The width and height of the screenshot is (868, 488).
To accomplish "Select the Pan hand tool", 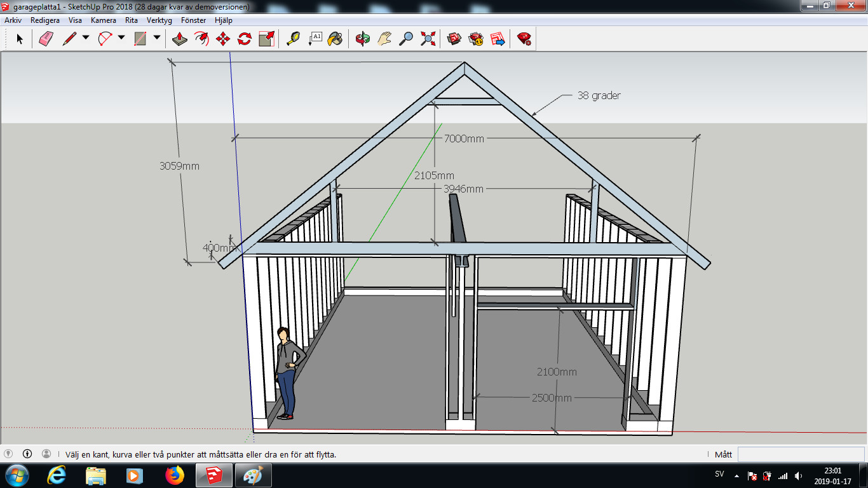I will (x=384, y=39).
